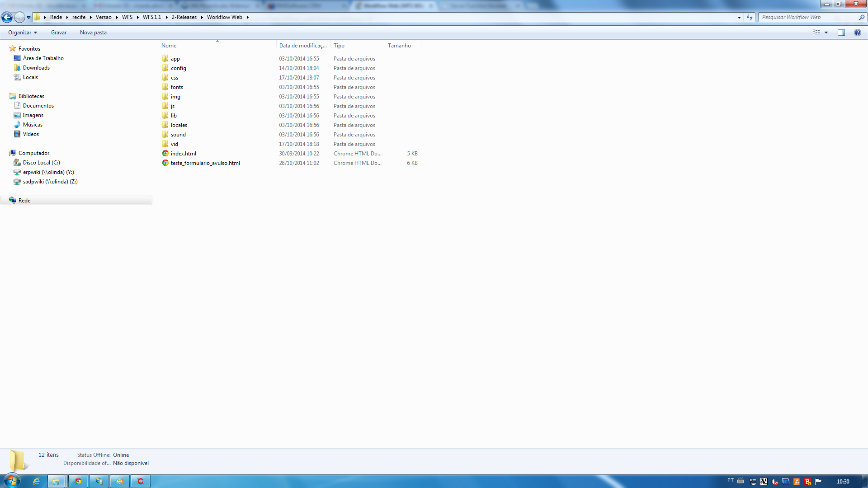Click the 2-Releases breadcrumb segment
This screenshot has height=488, width=868.
184,17
